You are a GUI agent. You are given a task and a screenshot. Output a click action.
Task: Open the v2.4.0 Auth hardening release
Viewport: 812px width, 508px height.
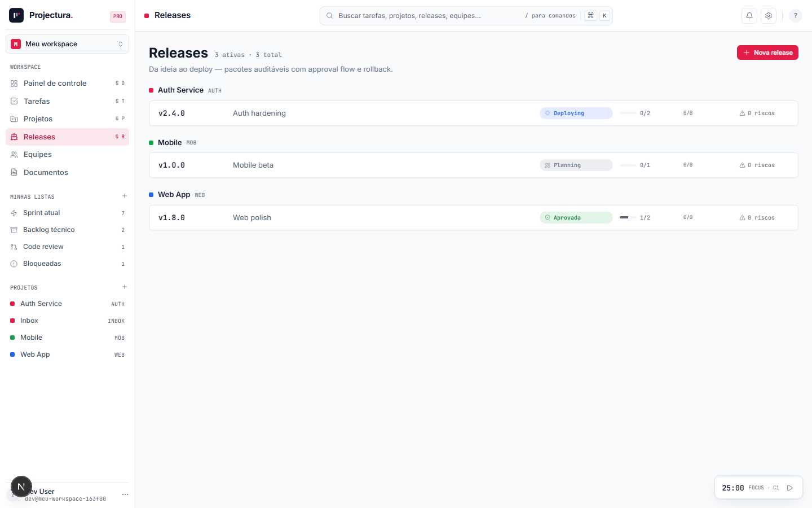(474, 113)
